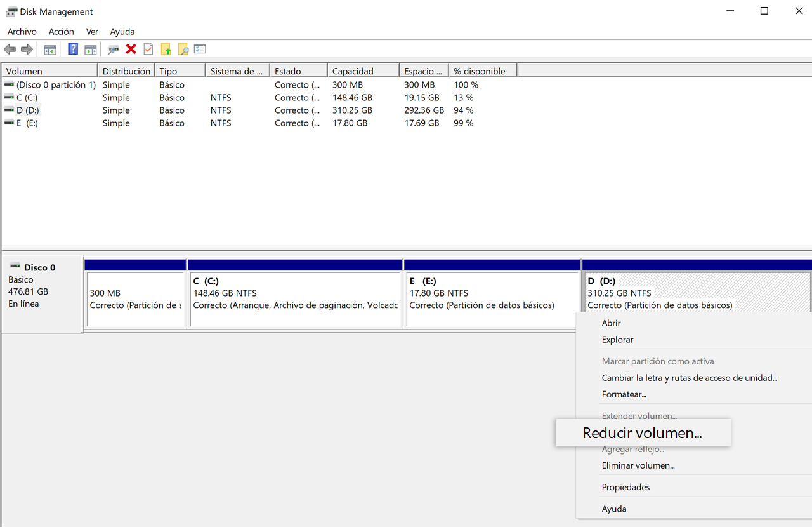This screenshot has height=527, width=812.
Task: Click the drive icon beside C (C:)
Action: pyautogui.click(x=9, y=97)
